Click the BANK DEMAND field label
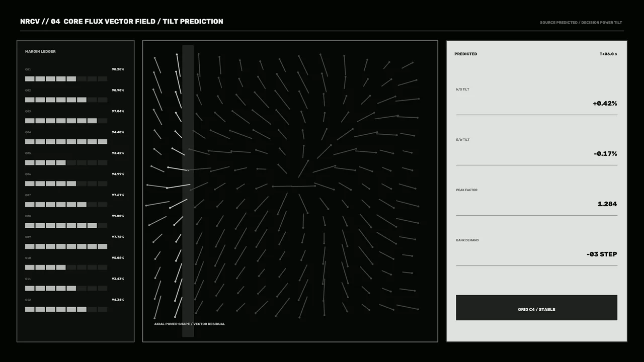 (467, 240)
